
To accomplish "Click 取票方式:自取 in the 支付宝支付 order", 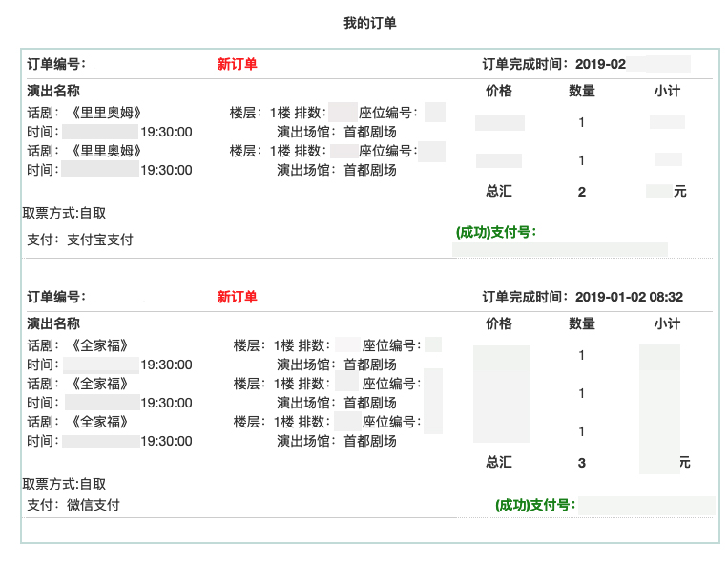I will click(64, 213).
